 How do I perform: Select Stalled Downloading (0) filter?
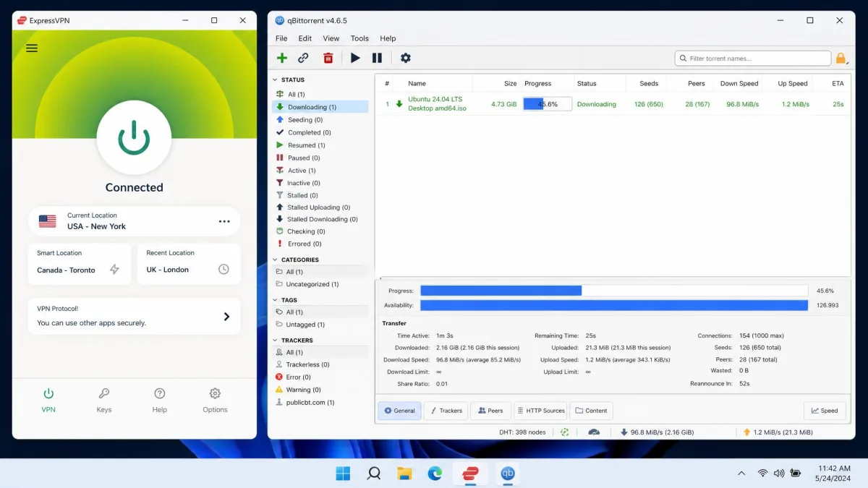[320, 219]
